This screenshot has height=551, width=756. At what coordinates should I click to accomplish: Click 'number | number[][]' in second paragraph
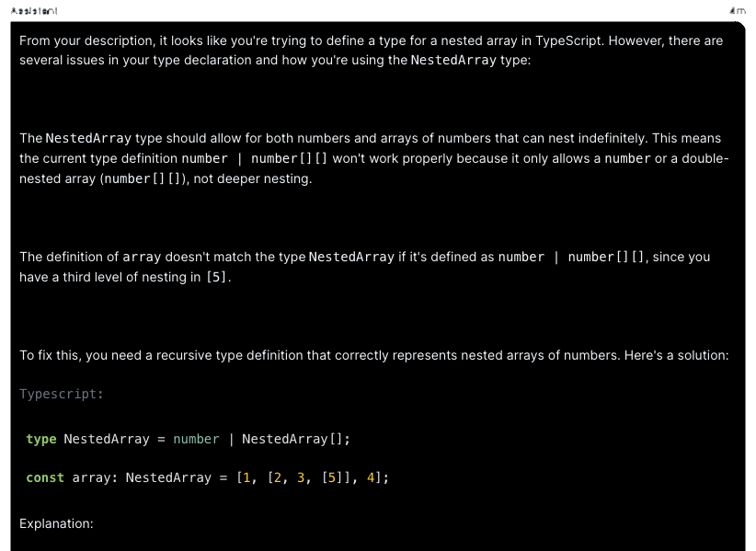click(x=254, y=158)
